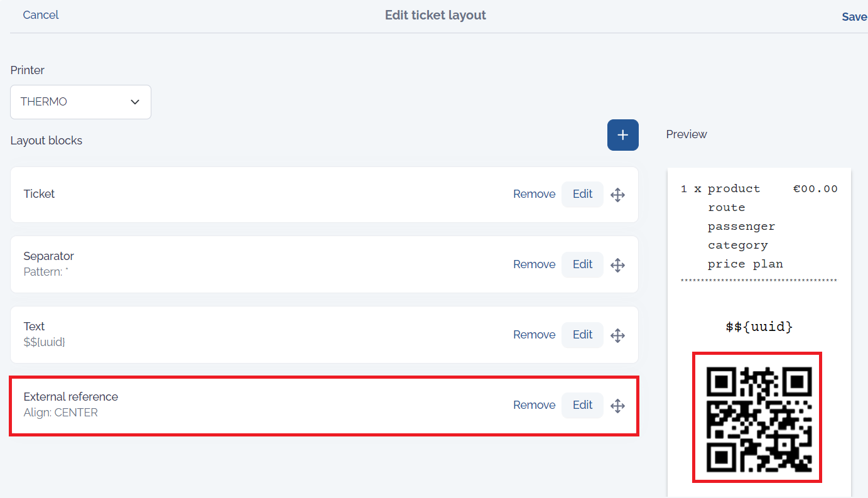Click the €00.00 price in preview
This screenshot has width=868, height=498.
click(x=815, y=188)
